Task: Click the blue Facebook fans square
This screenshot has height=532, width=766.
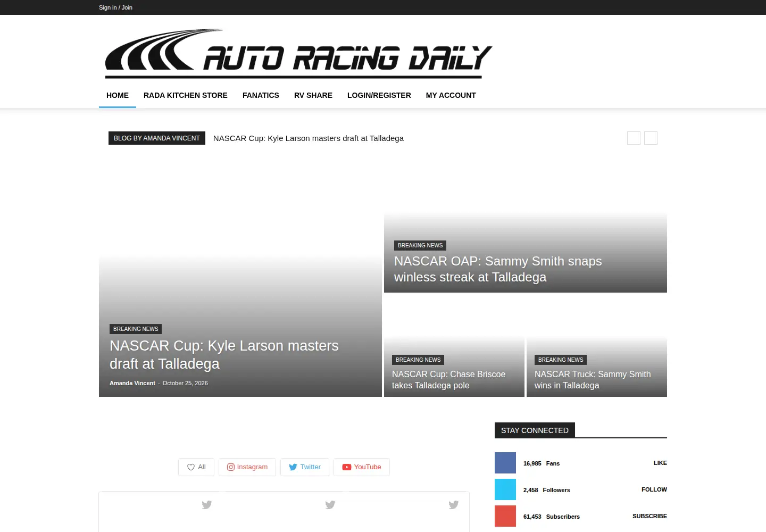Action: (x=505, y=463)
